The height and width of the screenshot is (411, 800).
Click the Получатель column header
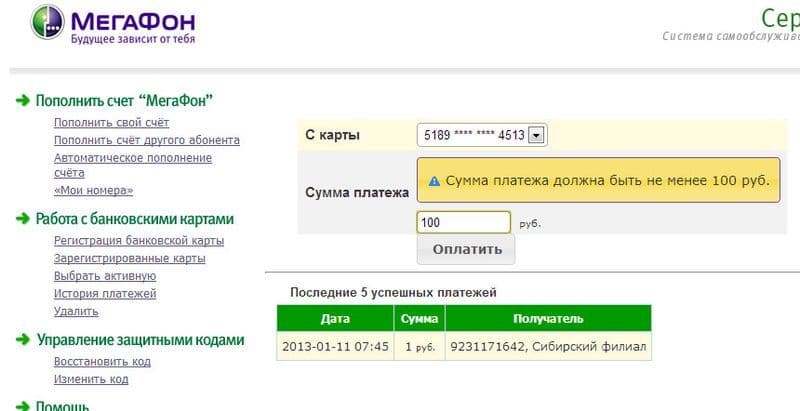point(548,319)
